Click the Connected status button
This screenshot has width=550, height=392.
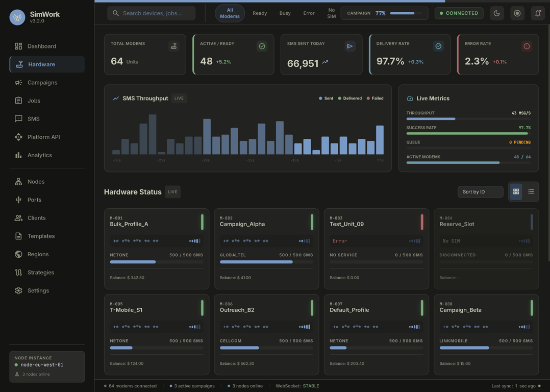[x=459, y=13]
